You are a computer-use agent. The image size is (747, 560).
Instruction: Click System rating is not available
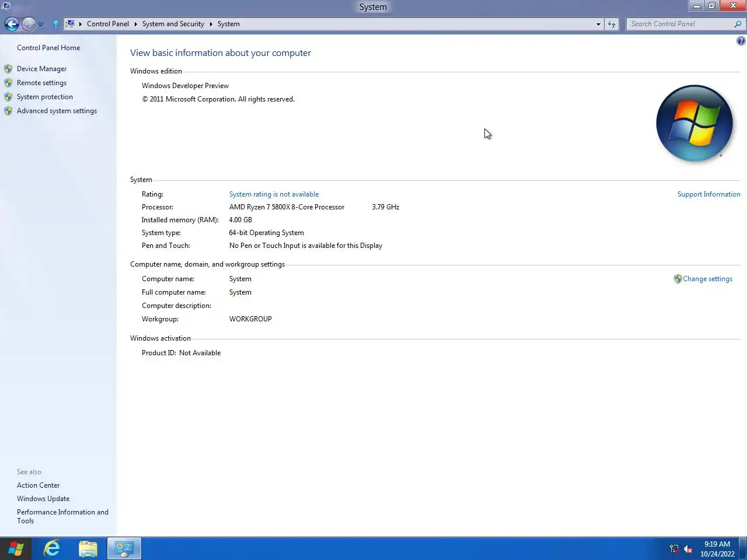(x=274, y=194)
